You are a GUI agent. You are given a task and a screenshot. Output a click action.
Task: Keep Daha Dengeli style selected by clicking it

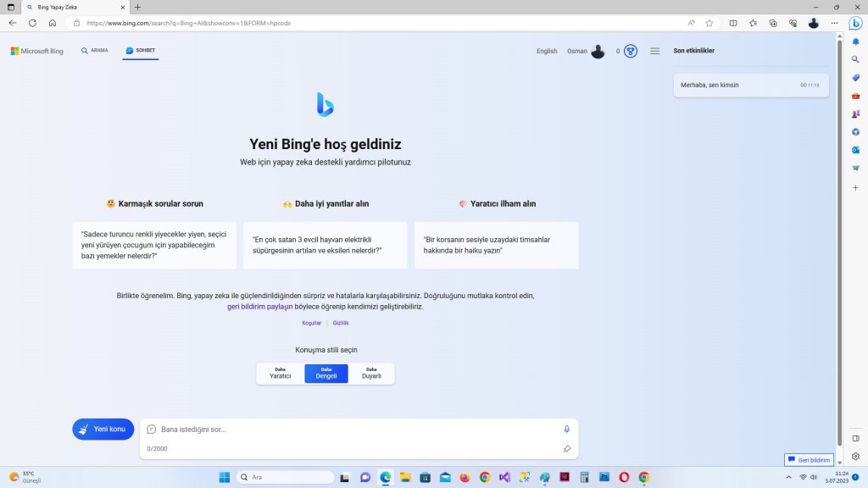pos(325,373)
